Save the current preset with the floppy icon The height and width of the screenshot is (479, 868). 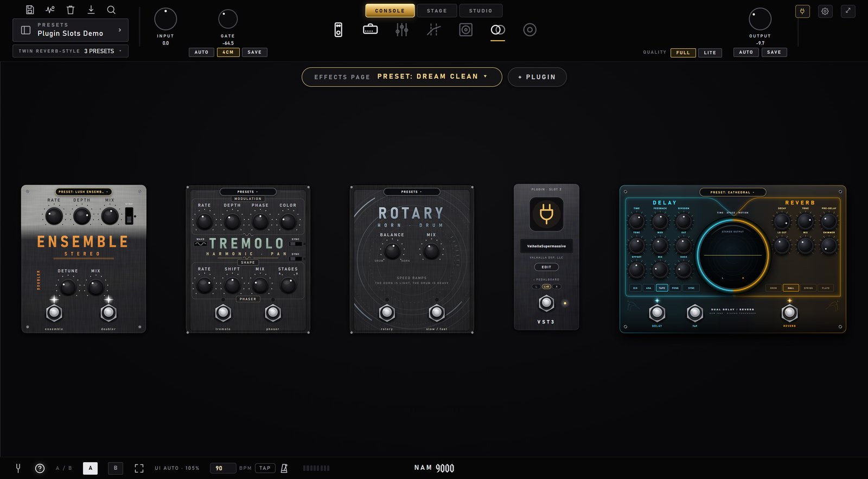click(30, 10)
